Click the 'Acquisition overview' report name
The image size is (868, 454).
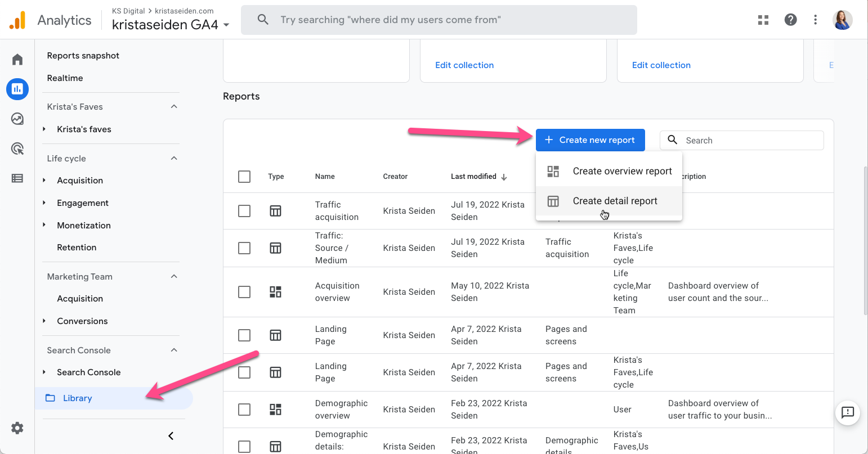pos(337,292)
